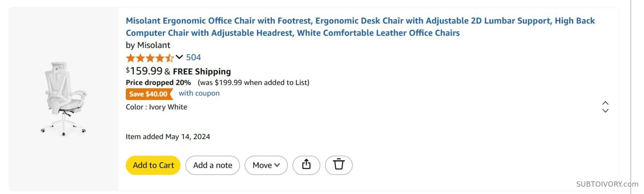Click the Move button's chevron arrow
644x194 pixels.
point(277,165)
